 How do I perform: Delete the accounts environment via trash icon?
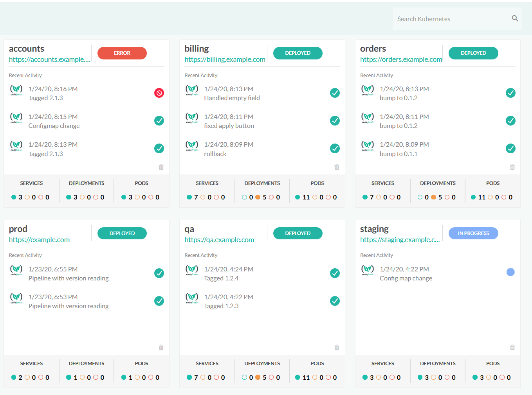[161, 167]
